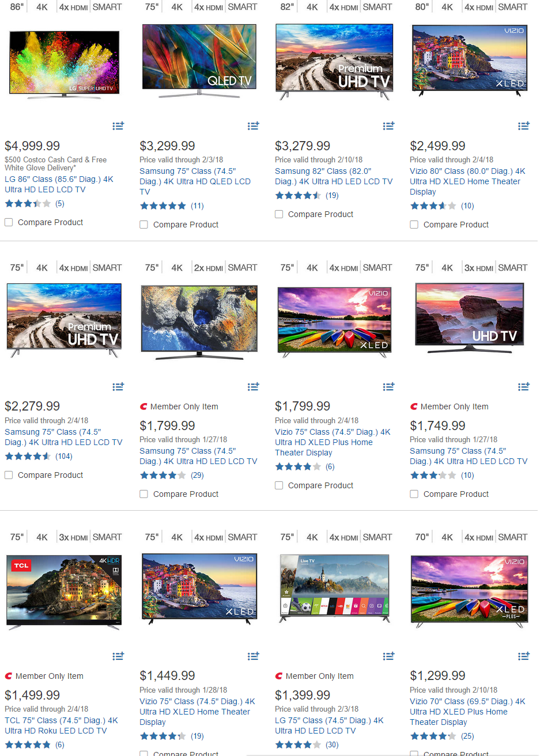Check Compare Product for Vizio 75" XLED Plus
The image size is (548, 756).
(x=279, y=485)
